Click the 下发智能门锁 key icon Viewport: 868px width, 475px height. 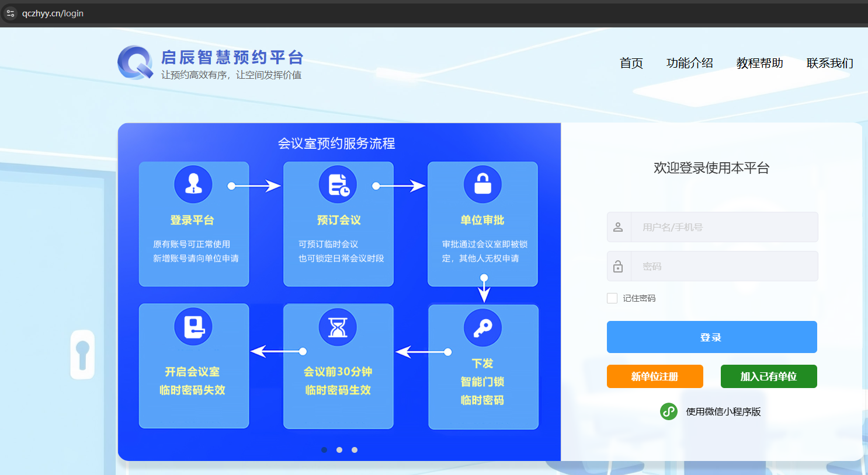[x=482, y=327]
